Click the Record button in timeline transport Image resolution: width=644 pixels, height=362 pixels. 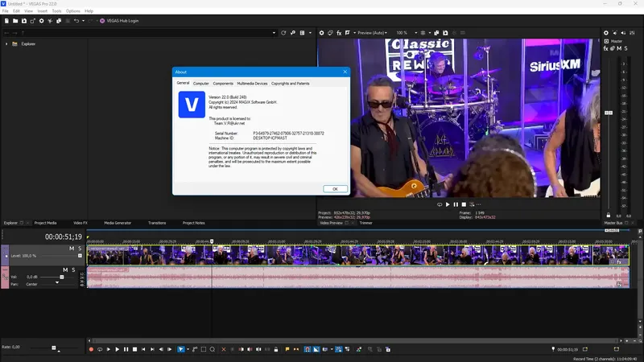[91, 349]
